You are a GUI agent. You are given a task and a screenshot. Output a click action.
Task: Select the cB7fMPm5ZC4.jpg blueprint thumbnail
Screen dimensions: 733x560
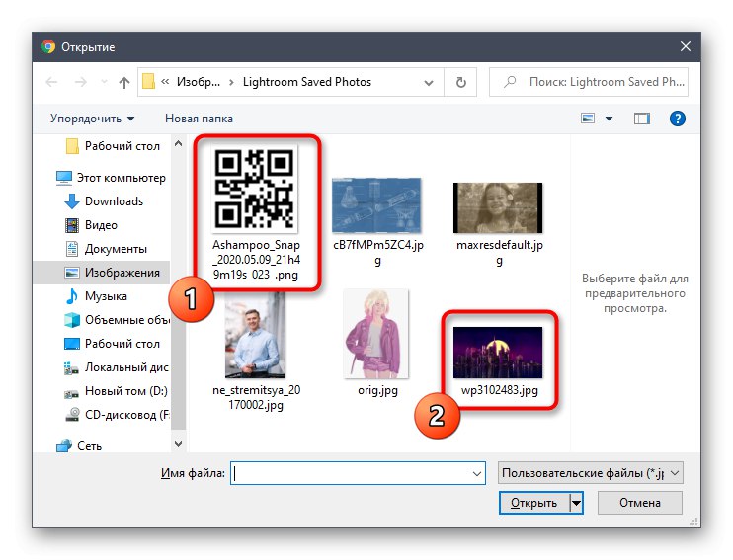point(376,205)
